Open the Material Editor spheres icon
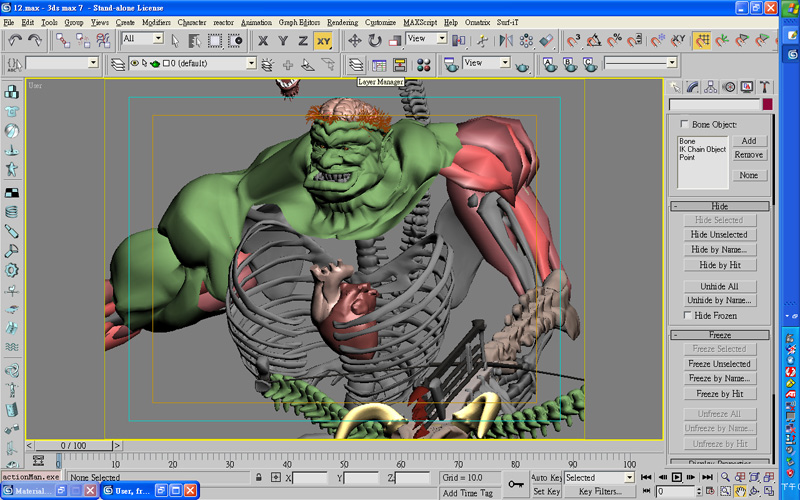800x500 pixels. tap(423, 65)
